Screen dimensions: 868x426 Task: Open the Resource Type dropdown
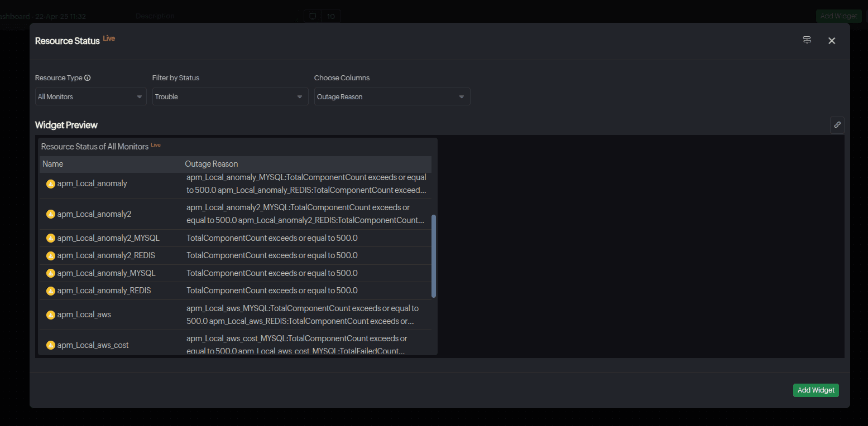[90, 96]
